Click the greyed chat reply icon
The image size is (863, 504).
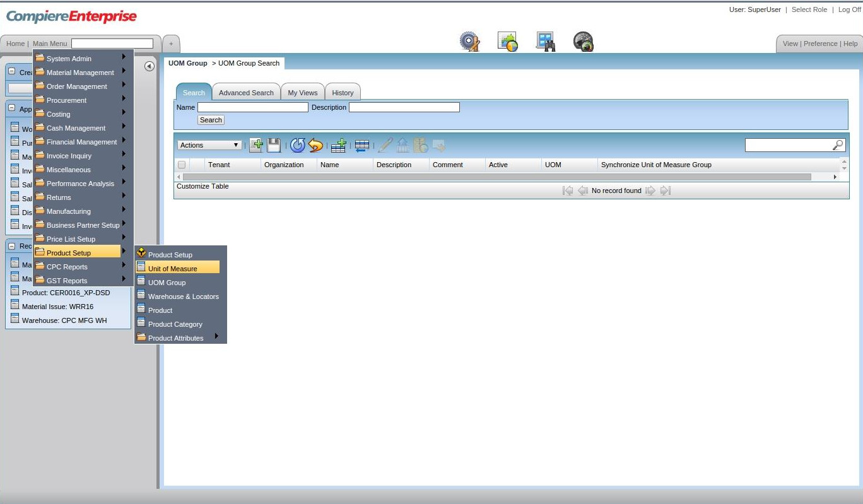(x=439, y=145)
